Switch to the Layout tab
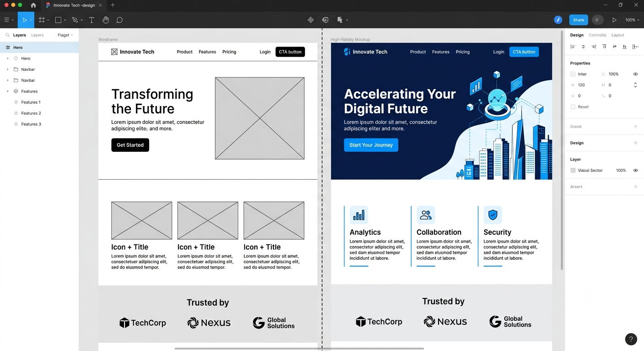This screenshot has height=351, width=644. (x=617, y=35)
